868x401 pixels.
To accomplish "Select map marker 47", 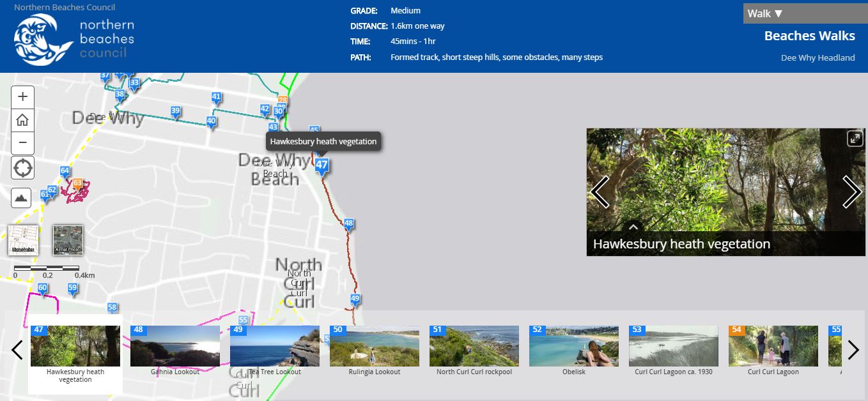I will [322, 166].
